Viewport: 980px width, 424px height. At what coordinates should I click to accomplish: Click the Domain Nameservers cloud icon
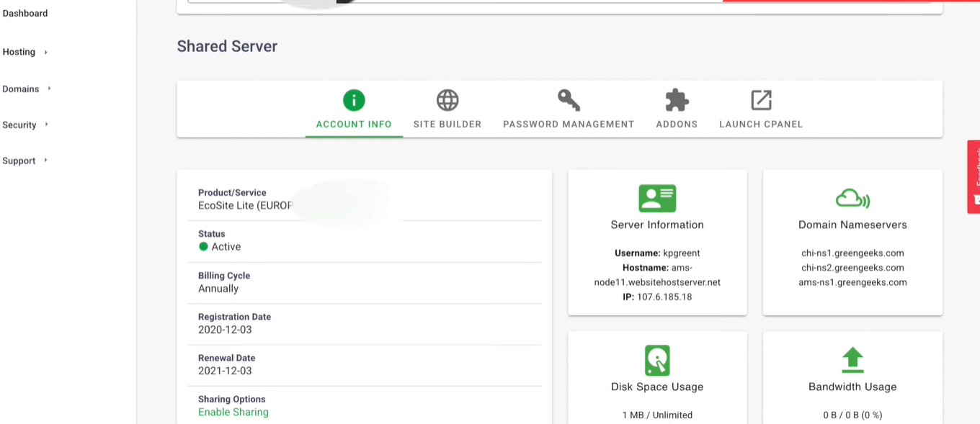point(852,198)
